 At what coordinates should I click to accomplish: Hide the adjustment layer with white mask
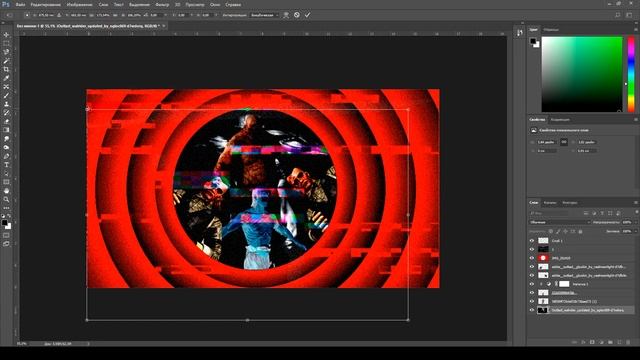[532, 284]
